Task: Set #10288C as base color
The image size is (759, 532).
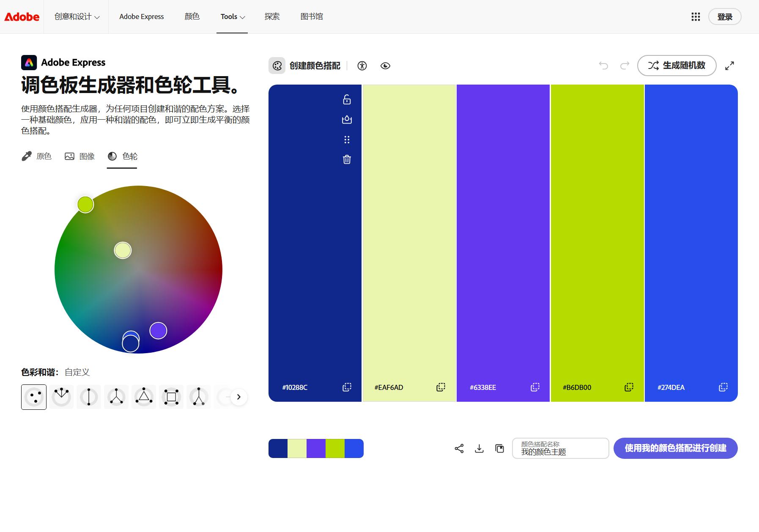Action: pyautogui.click(x=347, y=120)
